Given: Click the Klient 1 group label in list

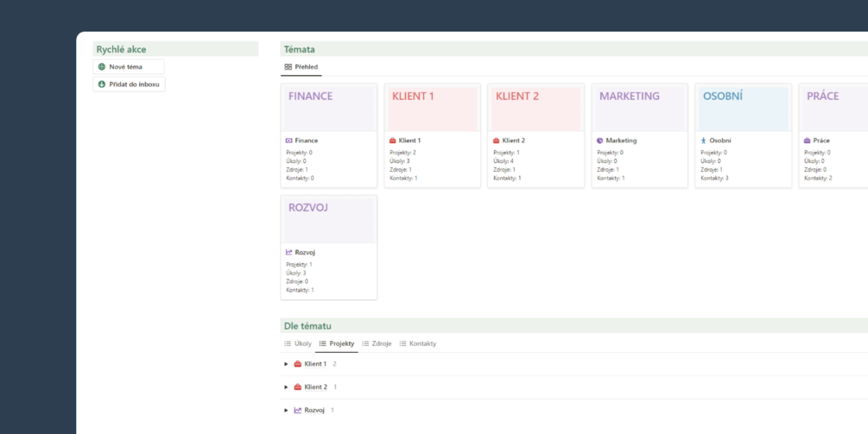Looking at the screenshot, I should [315, 364].
